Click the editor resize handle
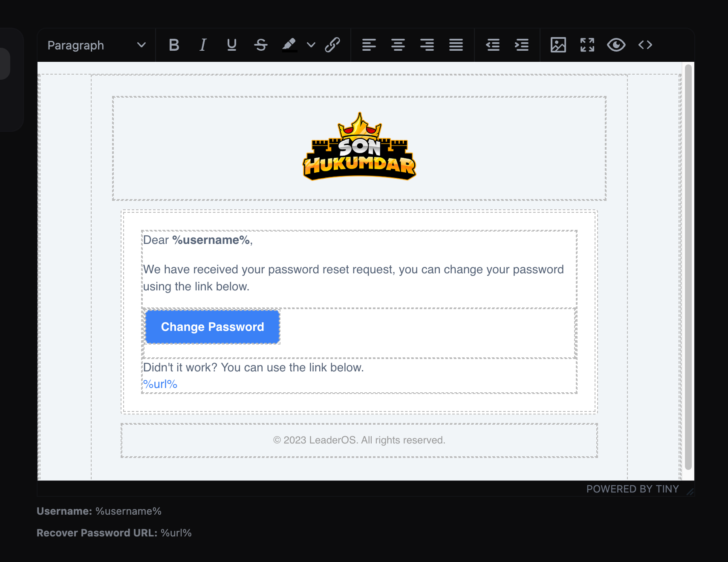The width and height of the screenshot is (728, 562). click(690, 491)
